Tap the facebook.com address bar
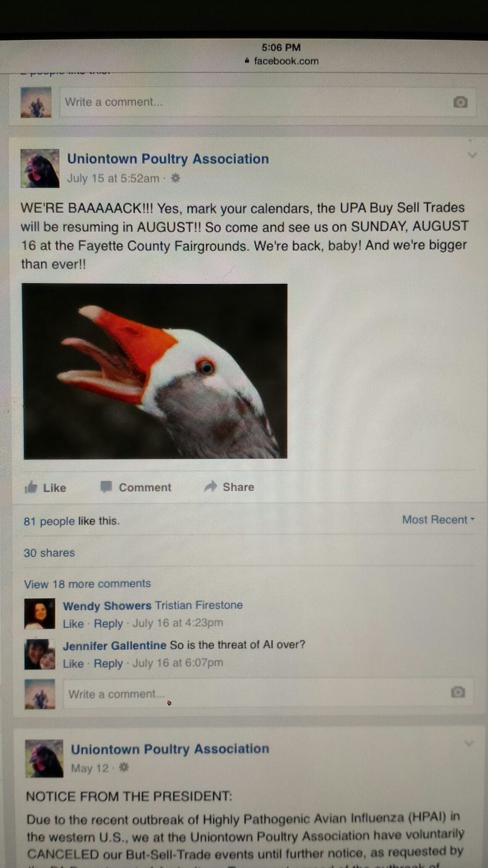Image resolution: width=488 pixels, height=868 pixels. pos(282,61)
